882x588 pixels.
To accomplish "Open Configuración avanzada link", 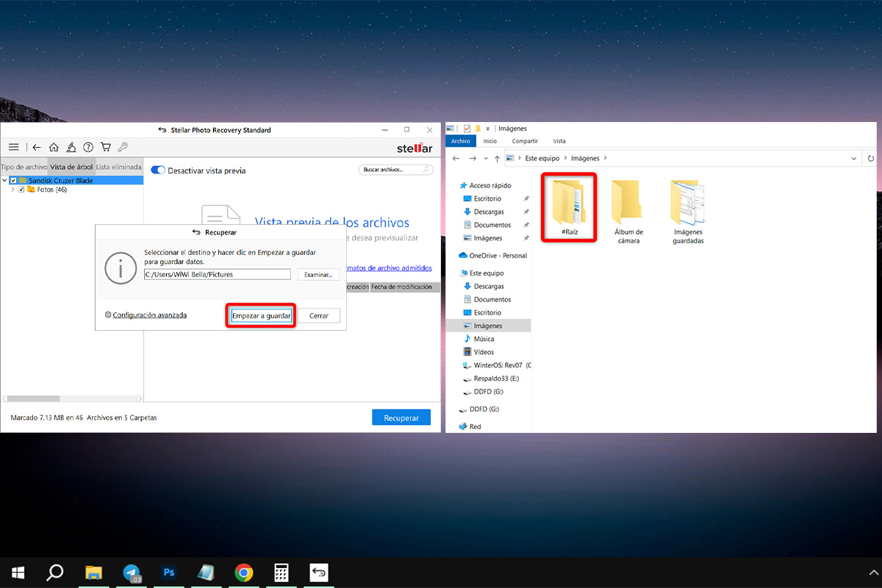I will pyautogui.click(x=149, y=315).
